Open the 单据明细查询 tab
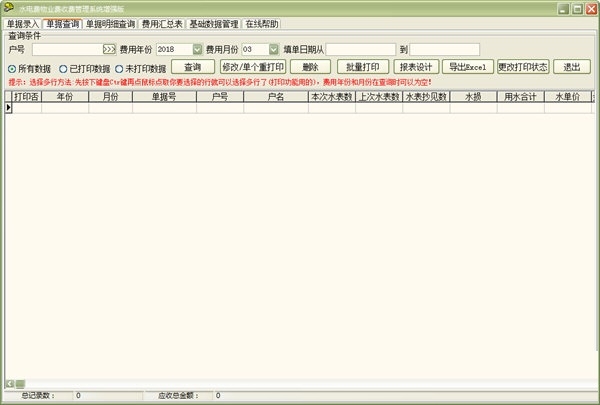600x405 pixels. [x=110, y=24]
